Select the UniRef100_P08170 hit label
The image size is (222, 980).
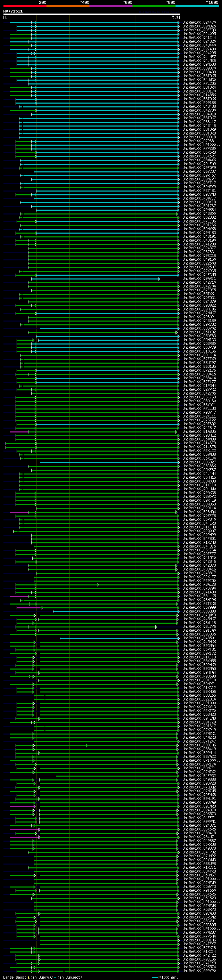click(199, 91)
